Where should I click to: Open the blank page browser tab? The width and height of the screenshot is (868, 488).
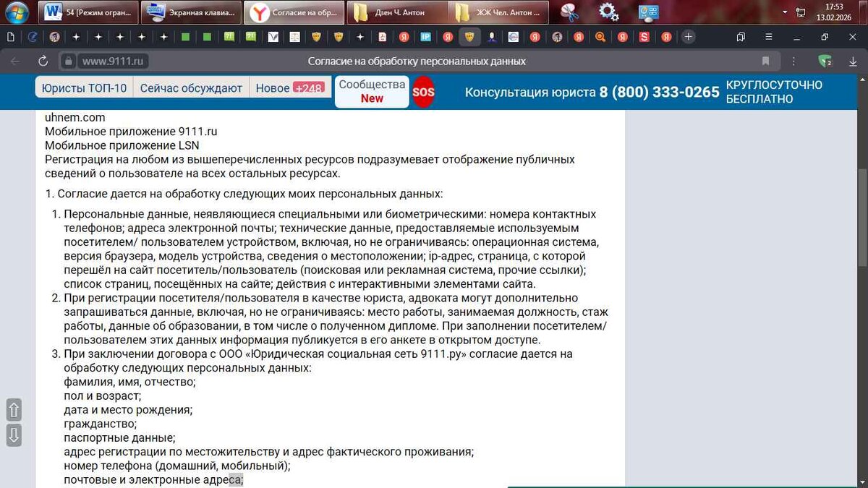11,37
